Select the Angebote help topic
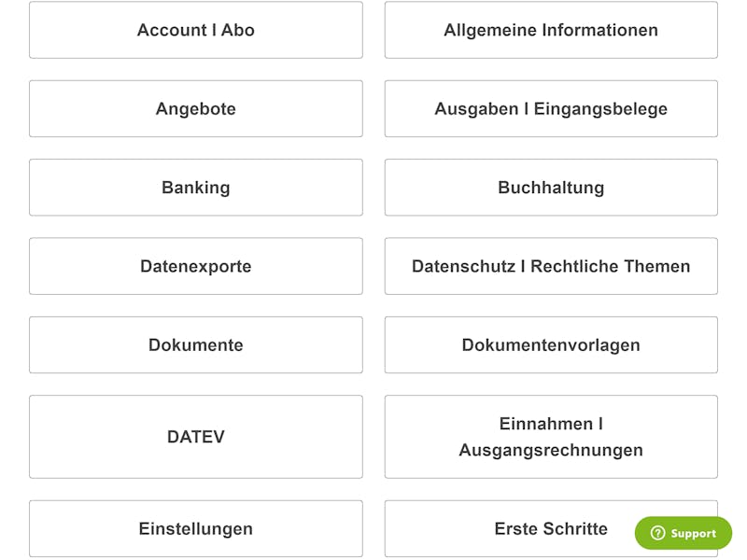Screen dimensions: 747x560 coord(196,108)
